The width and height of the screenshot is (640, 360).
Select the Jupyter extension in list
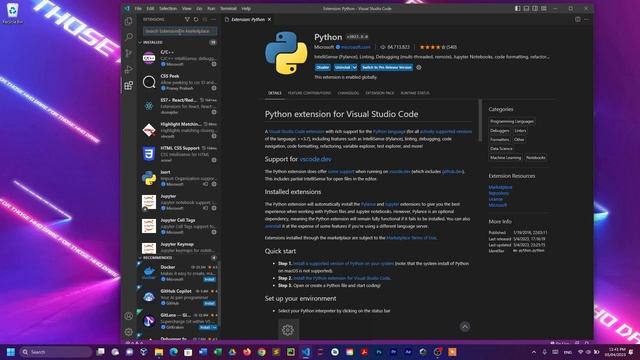tap(179, 202)
